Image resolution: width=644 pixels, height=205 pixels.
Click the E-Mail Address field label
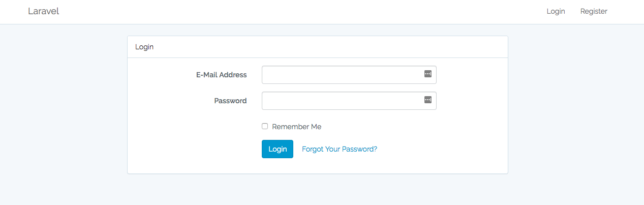(221, 75)
